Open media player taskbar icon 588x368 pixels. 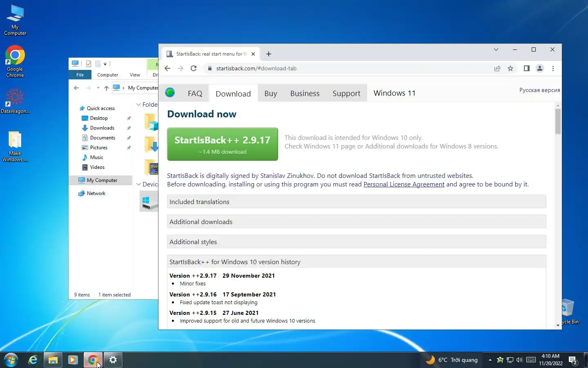click(x=73, y=360)
